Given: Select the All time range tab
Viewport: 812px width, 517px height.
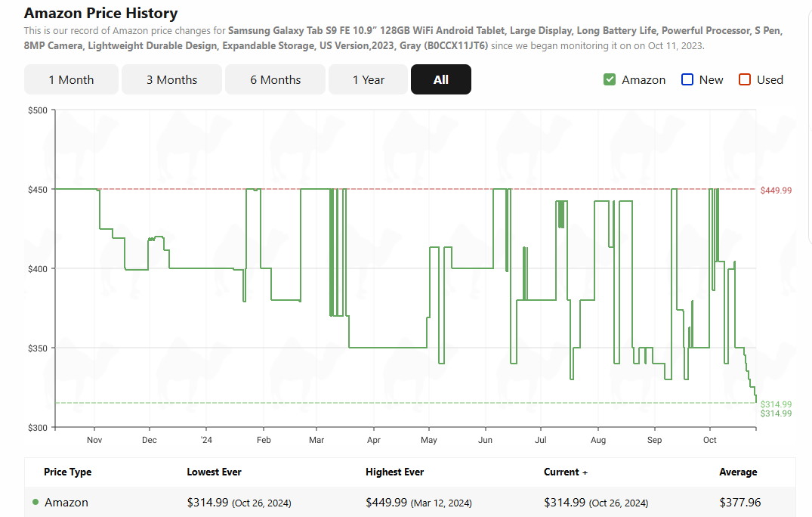Looking at the screenshot, I should click(440, 80).
